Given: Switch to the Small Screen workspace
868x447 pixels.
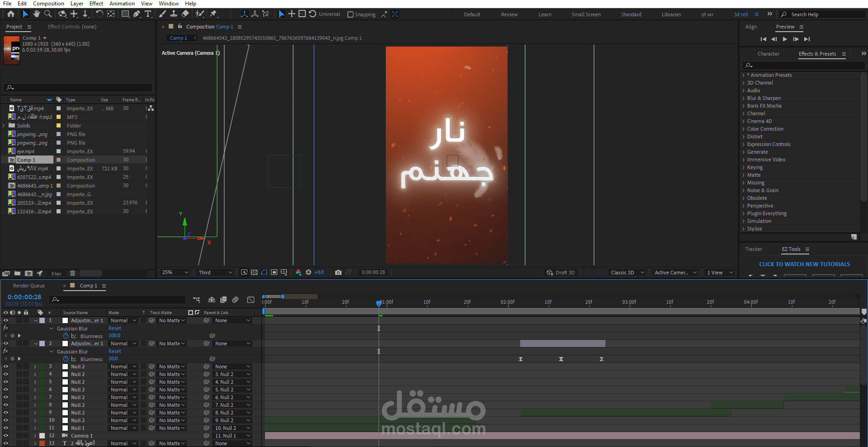Looking at the screenshot, I should (x=586, y=14).
